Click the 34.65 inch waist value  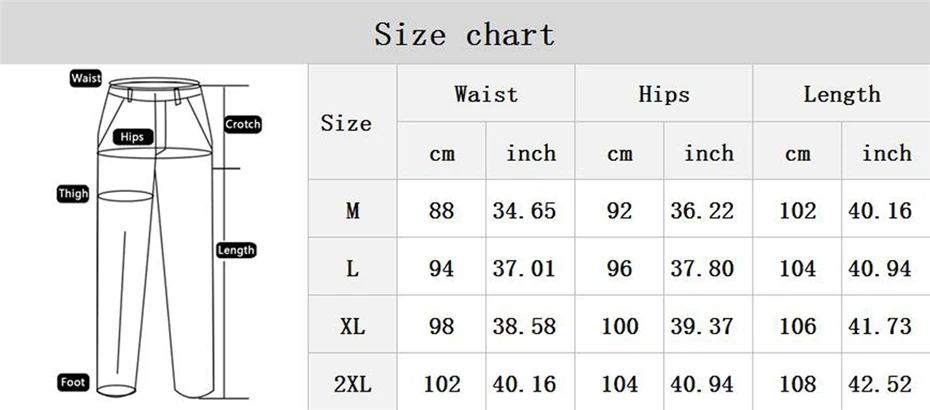tap(524, 211)
